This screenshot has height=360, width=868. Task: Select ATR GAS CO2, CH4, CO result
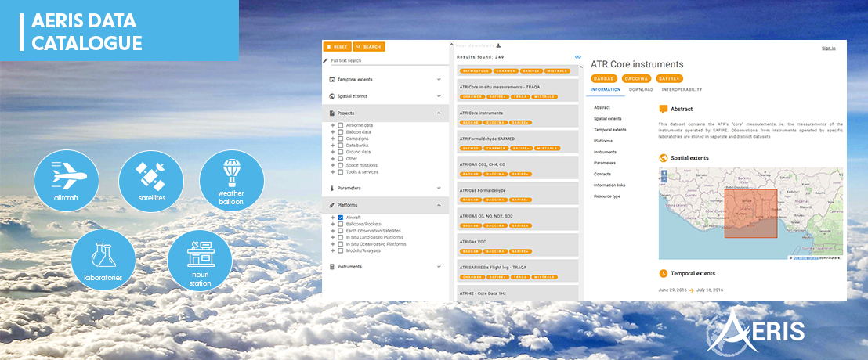[516, 167]
